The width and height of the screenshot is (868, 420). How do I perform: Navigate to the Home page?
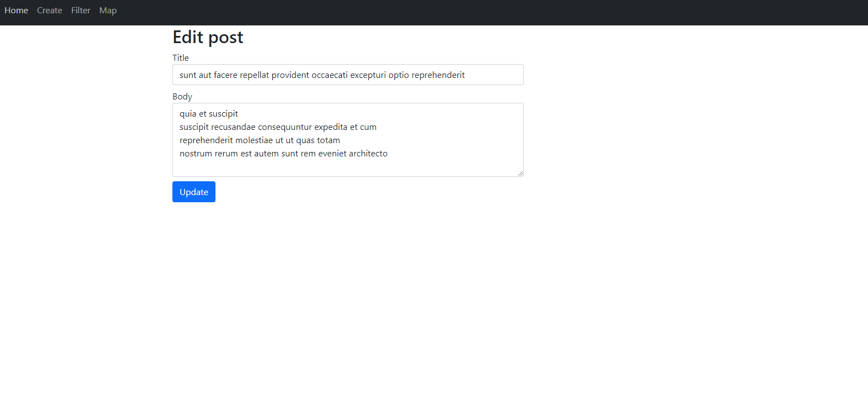coord(16,10)
